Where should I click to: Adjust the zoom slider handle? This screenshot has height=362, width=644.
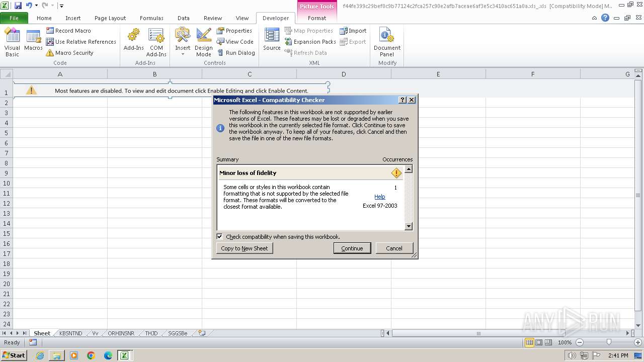pos(609,342)
